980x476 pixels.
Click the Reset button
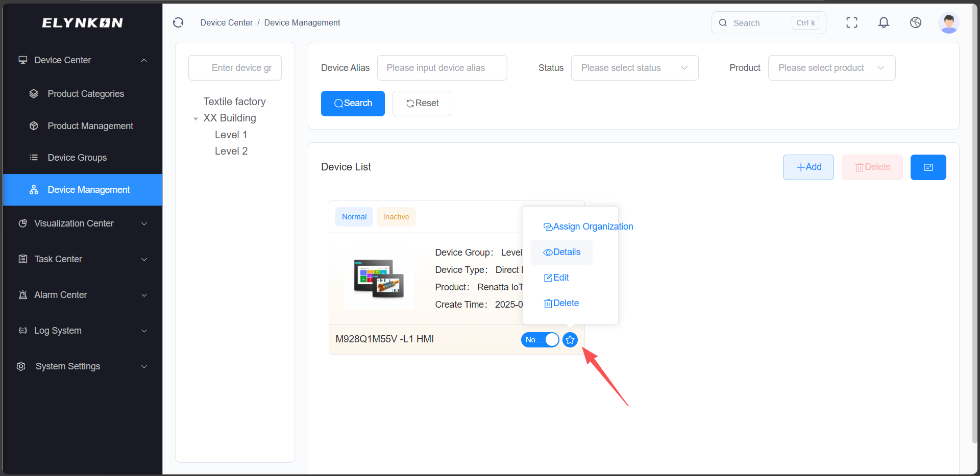pos(422,104)
